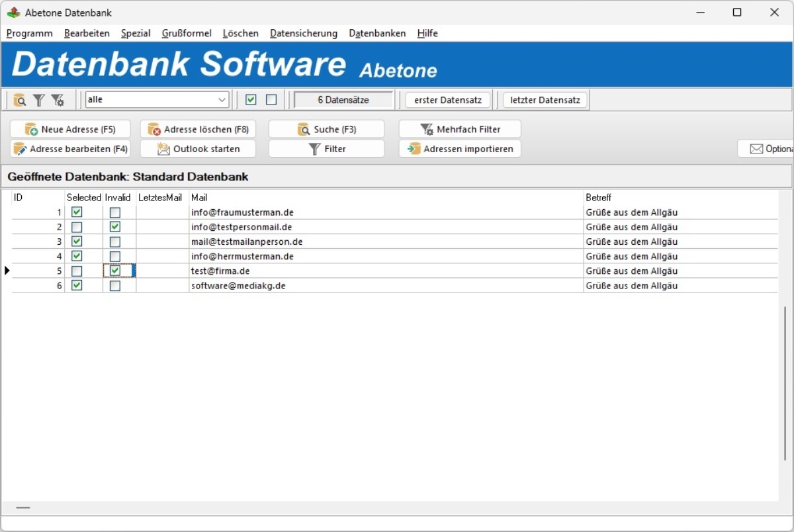Uncheck Selected for info@fraumusterman.de

(77, 212)
